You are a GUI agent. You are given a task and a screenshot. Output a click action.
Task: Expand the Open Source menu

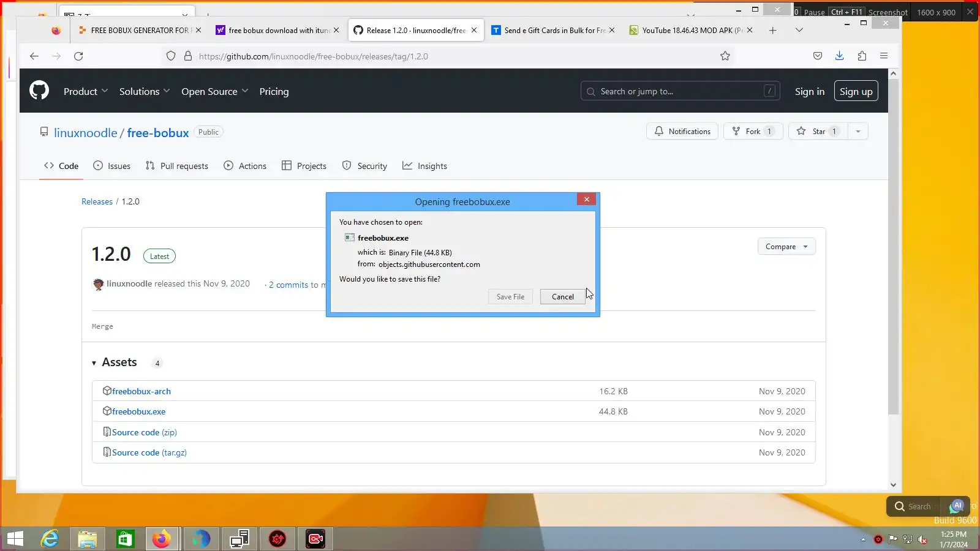[215, 91]
